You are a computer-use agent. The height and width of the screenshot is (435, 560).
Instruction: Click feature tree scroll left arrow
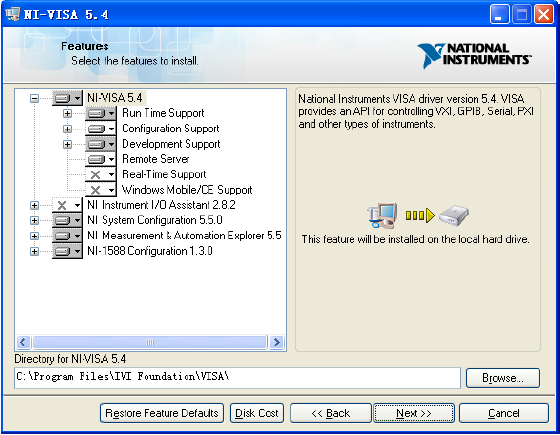point(23,342)
